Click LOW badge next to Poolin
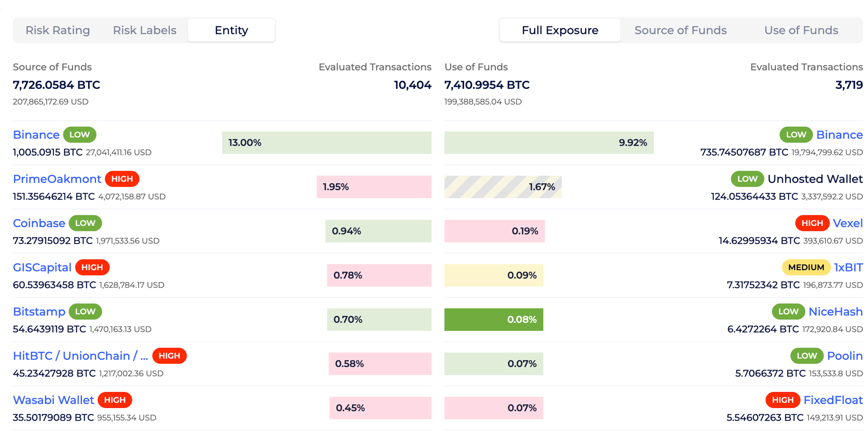Screen dimensions: 868x443 806,356
